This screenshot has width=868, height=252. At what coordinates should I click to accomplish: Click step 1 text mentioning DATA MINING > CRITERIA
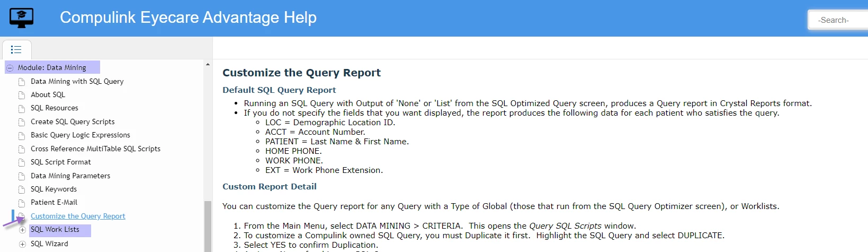tap(440, 226)
